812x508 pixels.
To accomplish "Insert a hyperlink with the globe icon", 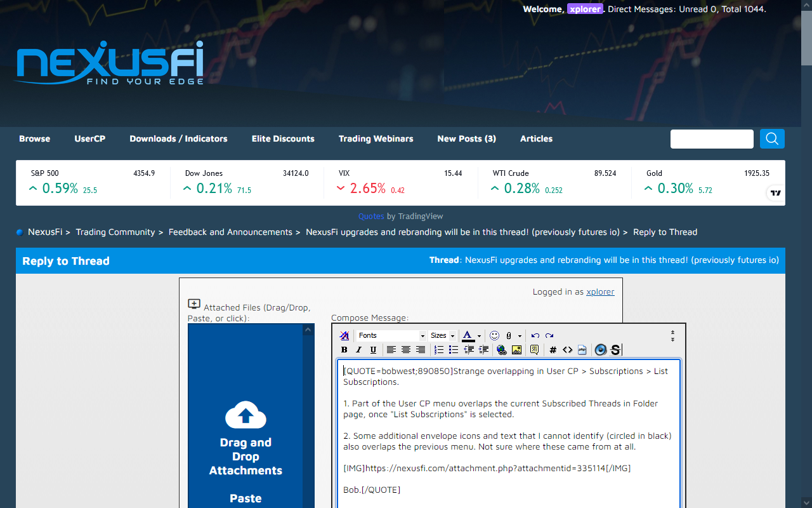I will 502,350.
